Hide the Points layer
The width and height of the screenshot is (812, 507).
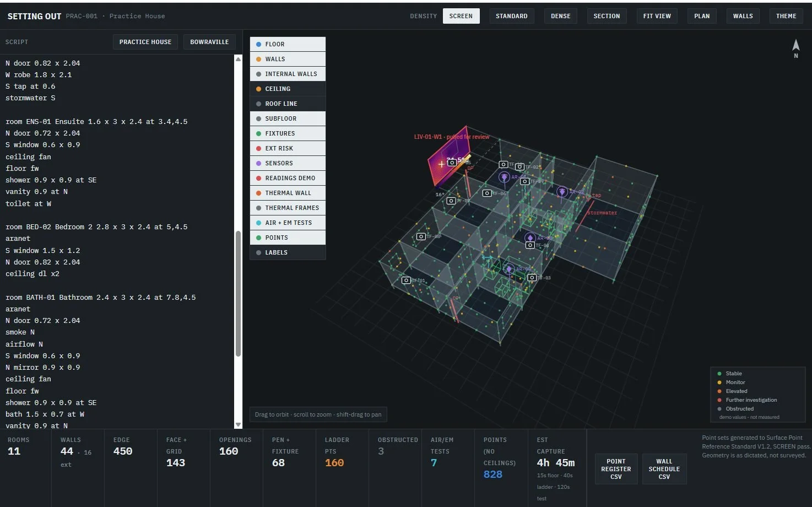pos(288,238)
